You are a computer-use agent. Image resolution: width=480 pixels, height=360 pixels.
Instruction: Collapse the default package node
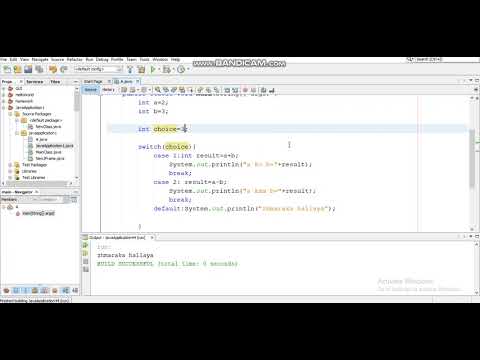pyautogui.click(x=17, y=120)
